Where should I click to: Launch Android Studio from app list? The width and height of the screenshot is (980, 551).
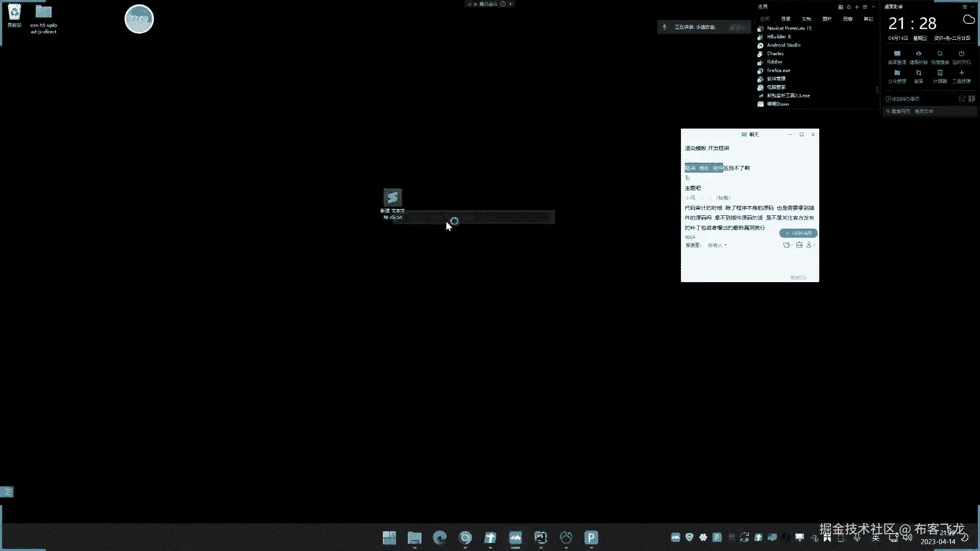[x=783, y=45]
